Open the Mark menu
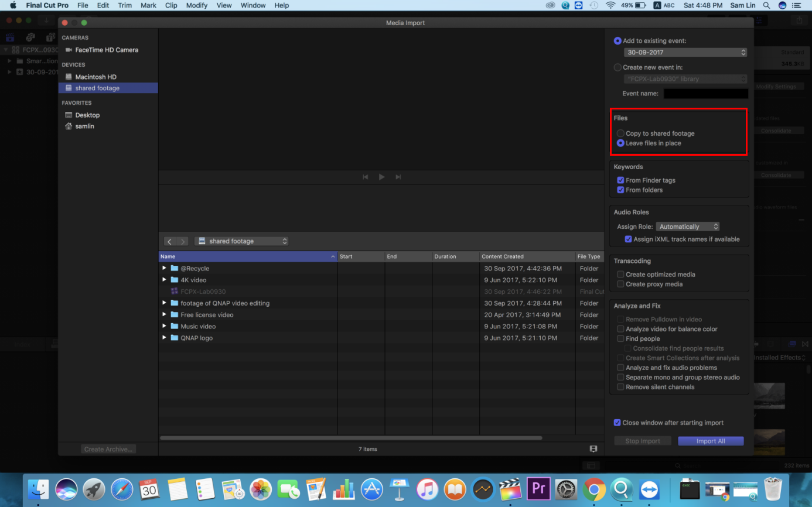 tap(149, 5)
